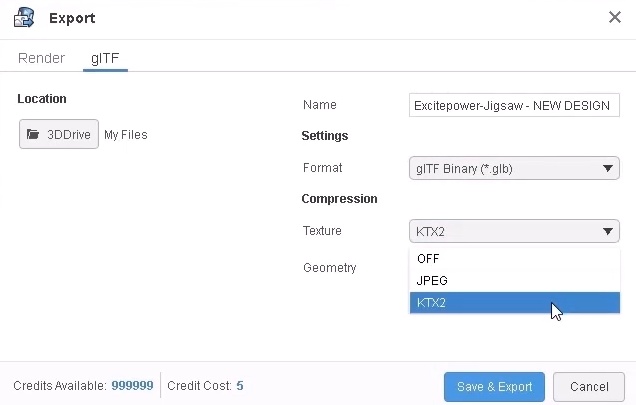Click the Save & Export button

click(494, 387)
